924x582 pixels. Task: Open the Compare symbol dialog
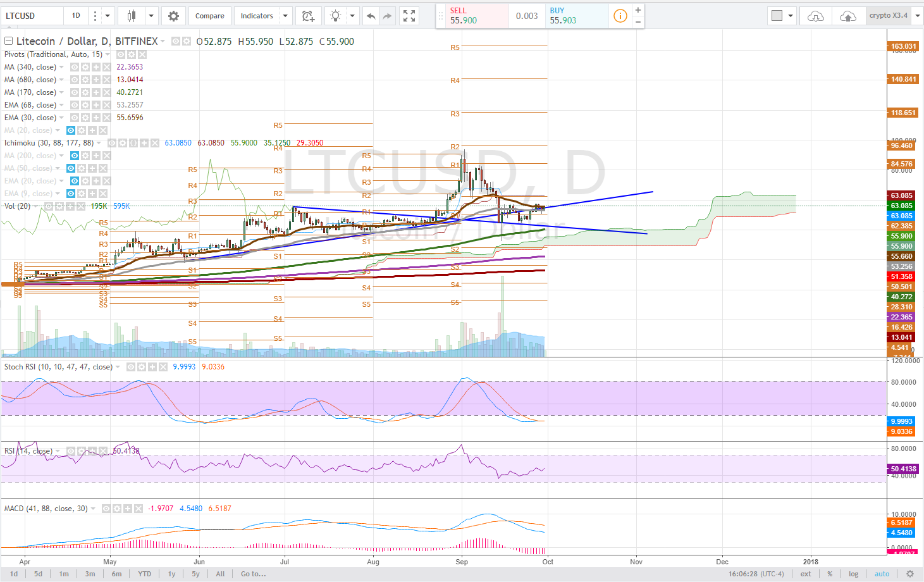click(x=210, y=16)
